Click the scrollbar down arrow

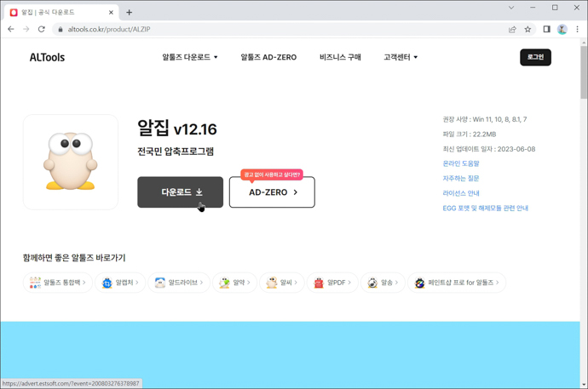coord(584,384)
